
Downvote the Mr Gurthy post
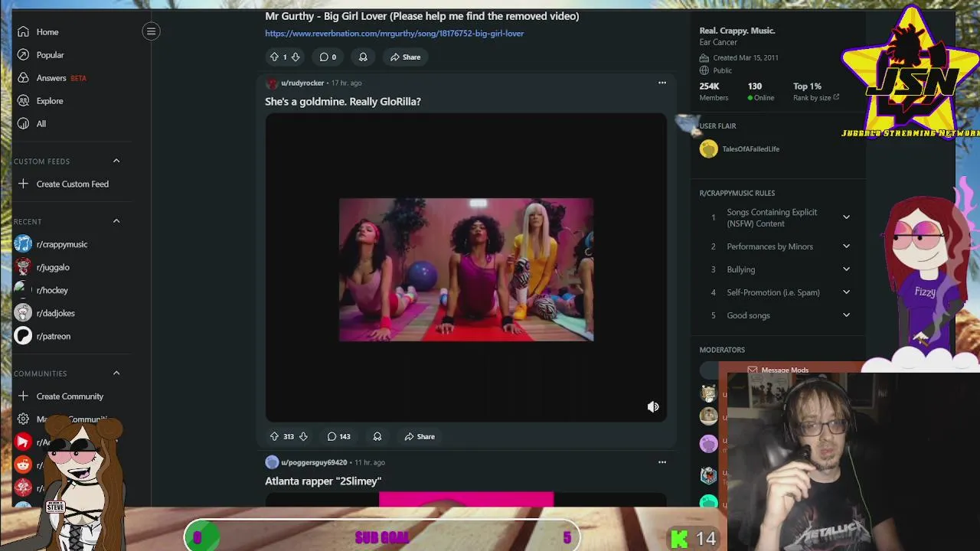[296, 57]
